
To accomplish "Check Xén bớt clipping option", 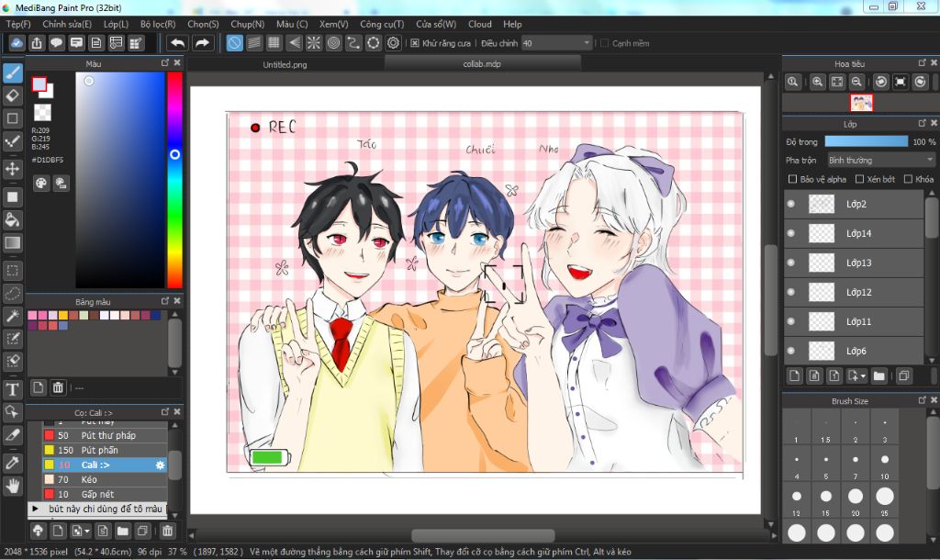I will (x=859, y=179).
